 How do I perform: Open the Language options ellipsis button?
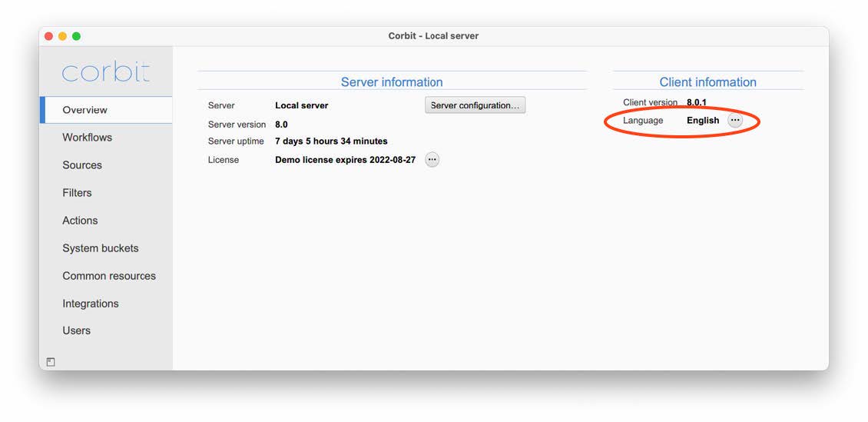coord(734,120)
